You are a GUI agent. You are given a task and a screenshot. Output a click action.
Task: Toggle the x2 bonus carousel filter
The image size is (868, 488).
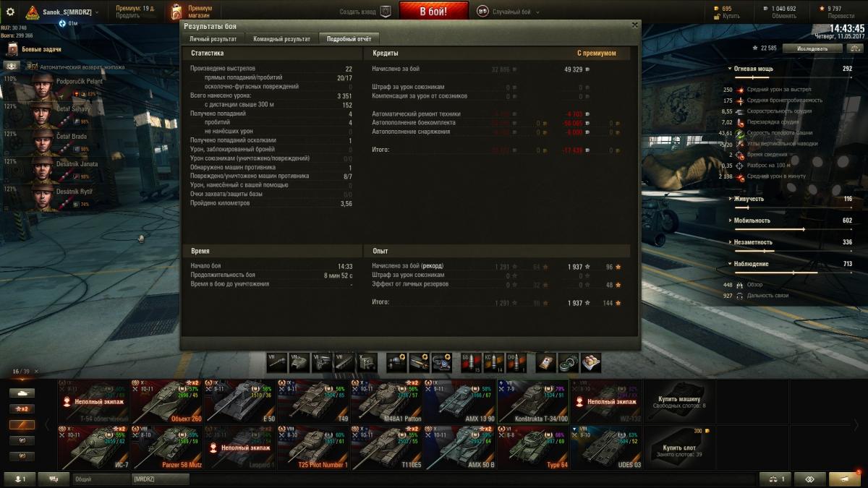(21, 408)
